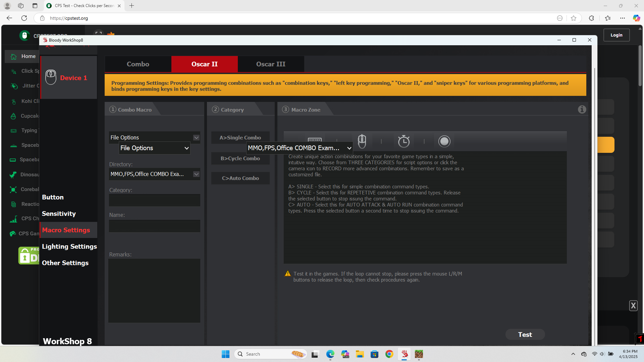
Task: Click the Bloody WorkShop taskbar icon
Action: pos(404,354)
